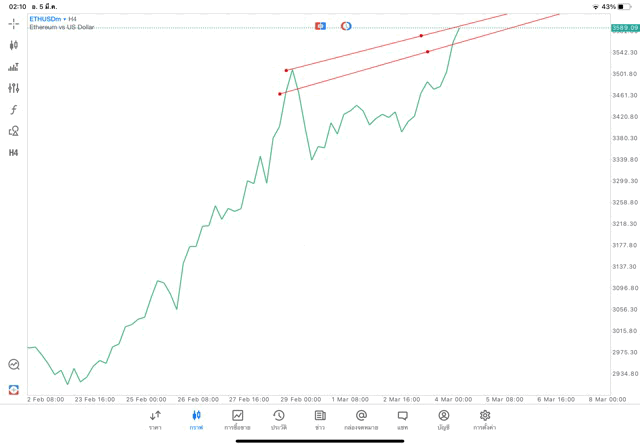Open chart type candlestick icon
The width and height of the screenshot is (640, 447).
(x=14, y=45)
